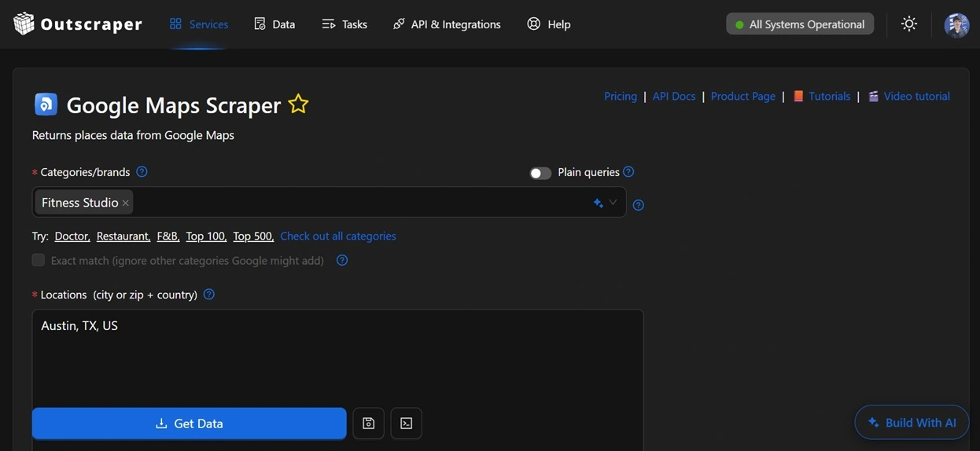980x451 pixels.
Task: Try the Restaurant category suggestion
Action: [123, 236]
